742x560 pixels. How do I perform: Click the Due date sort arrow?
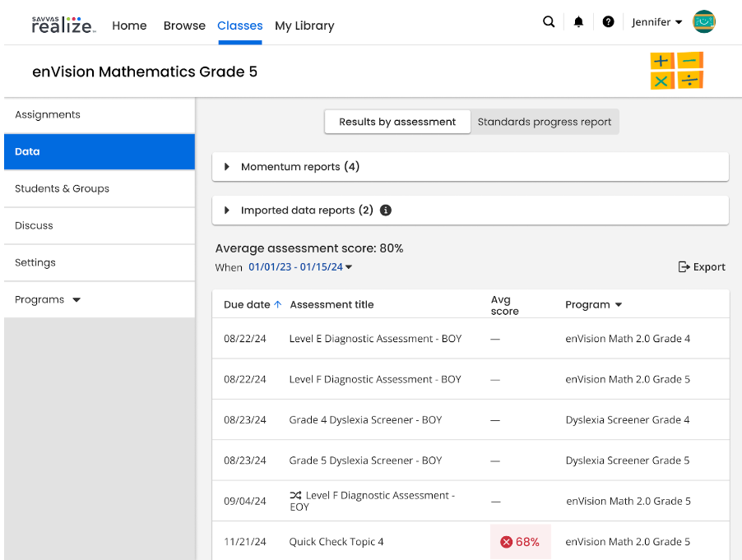coord(278,304)
